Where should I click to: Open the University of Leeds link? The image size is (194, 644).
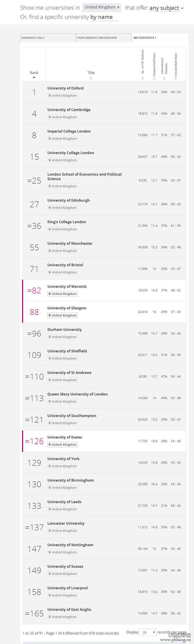pos(64,502)
